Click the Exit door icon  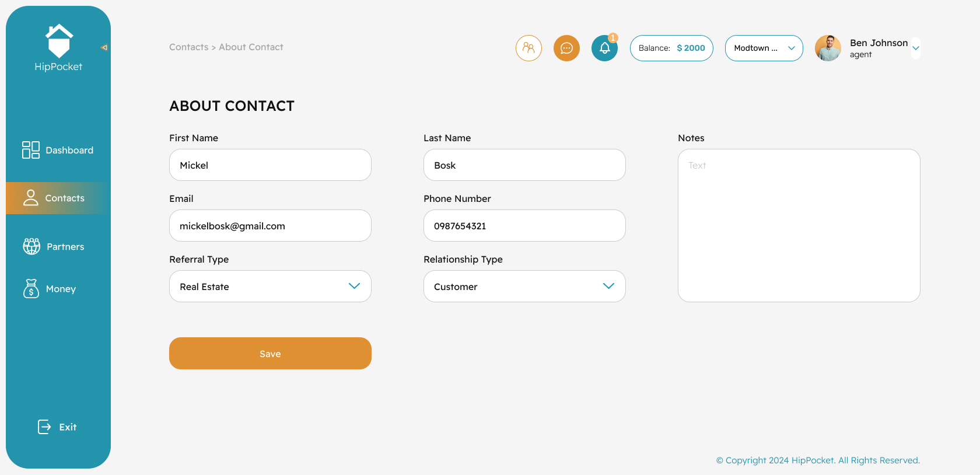click(44, 427)
